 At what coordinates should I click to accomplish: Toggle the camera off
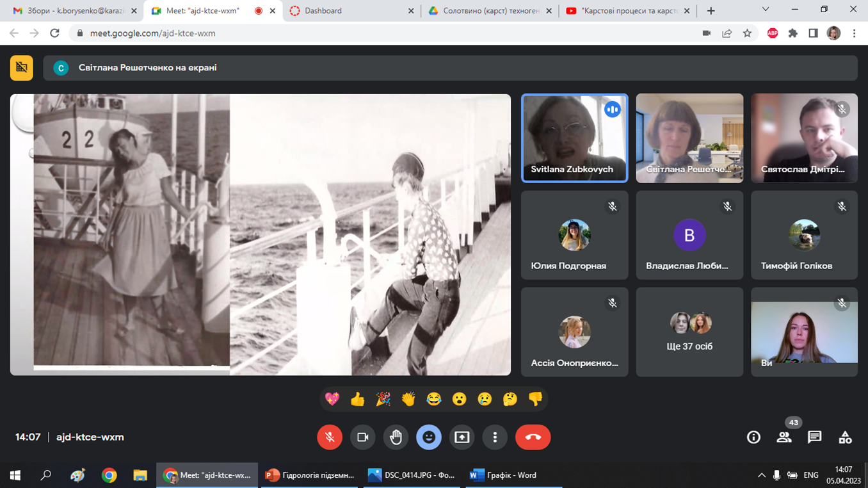point(362,437)
